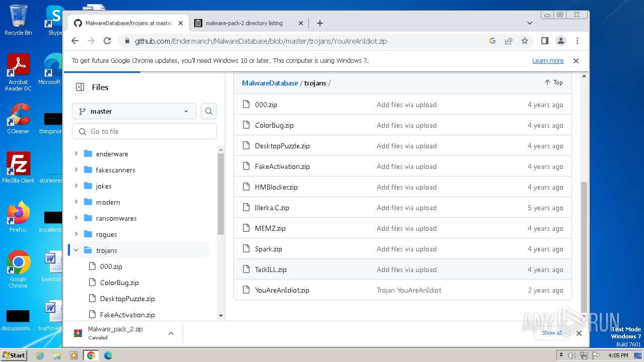The width and height of the screenshot is (644, 362).
Task: Expand the enderware folder
Action: coord(76,154)
